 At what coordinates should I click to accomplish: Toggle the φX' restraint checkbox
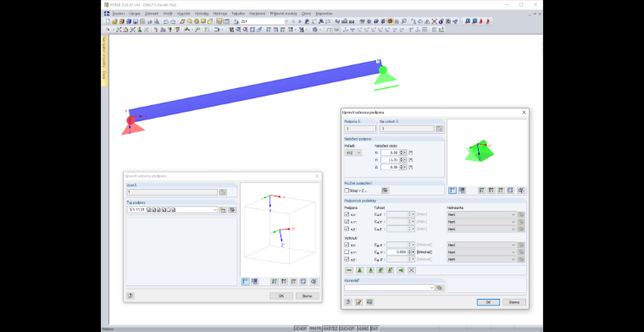point(347,245)
